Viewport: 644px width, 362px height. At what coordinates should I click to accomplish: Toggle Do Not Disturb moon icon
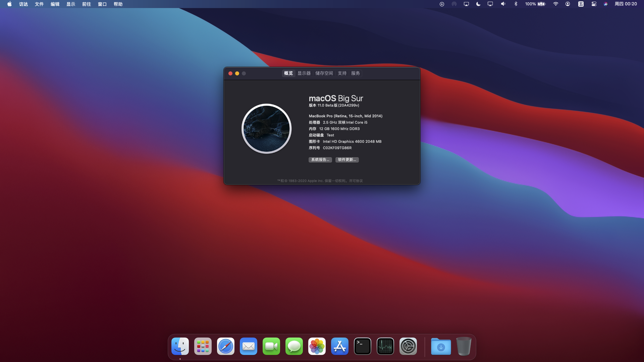(478, 4)
